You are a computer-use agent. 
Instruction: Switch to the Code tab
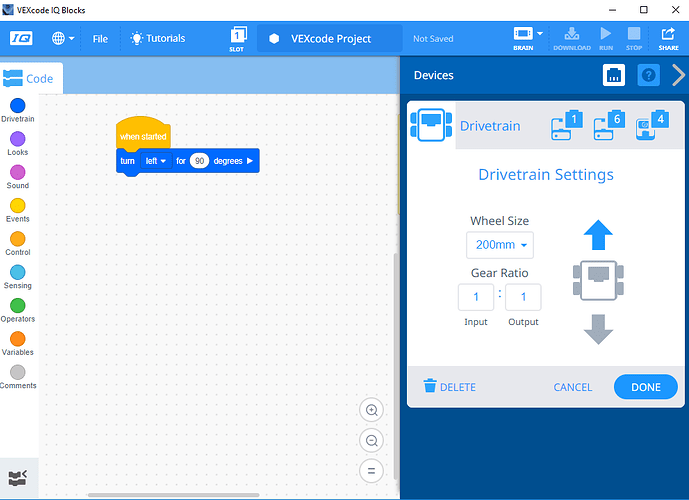31,78
